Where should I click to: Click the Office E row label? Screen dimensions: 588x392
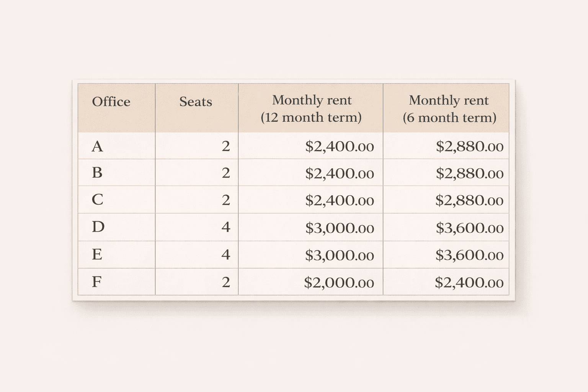tap(97, 254)
